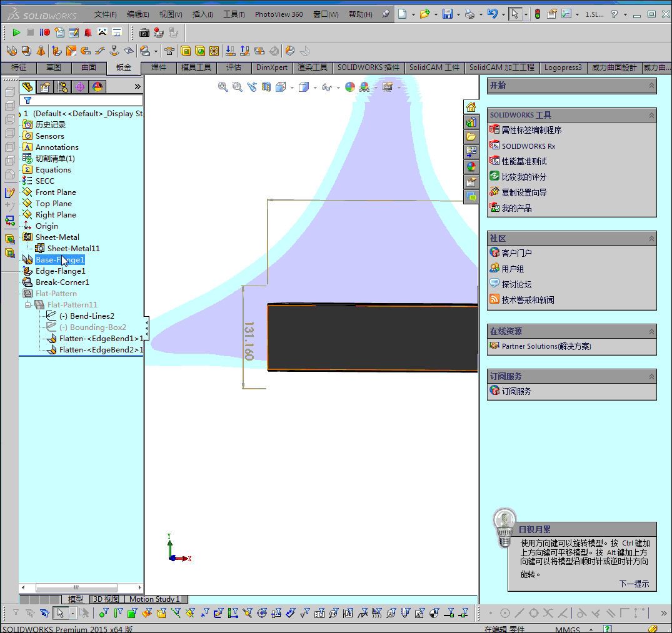Collapse the Flat-Pattern11 tree node

[x=28, y=305]
